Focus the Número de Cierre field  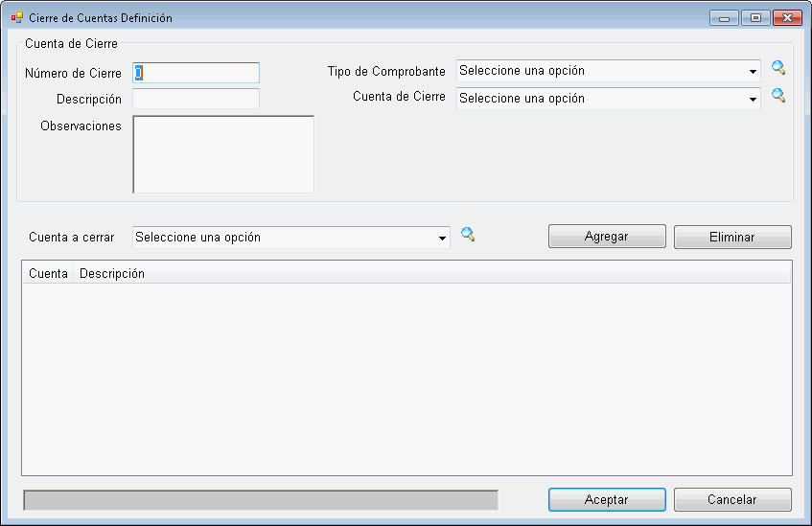pyautogui.click(x=197, y=73)
